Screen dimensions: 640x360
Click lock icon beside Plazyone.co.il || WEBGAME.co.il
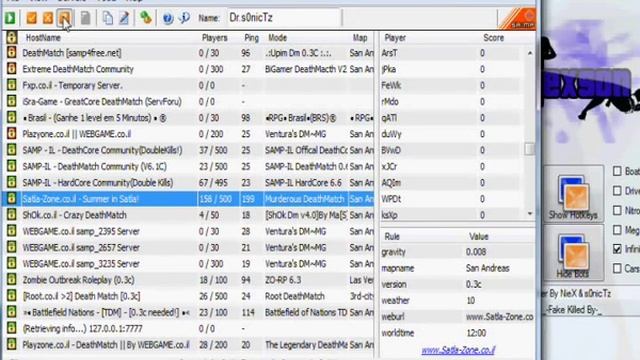(x=11, y=133)
